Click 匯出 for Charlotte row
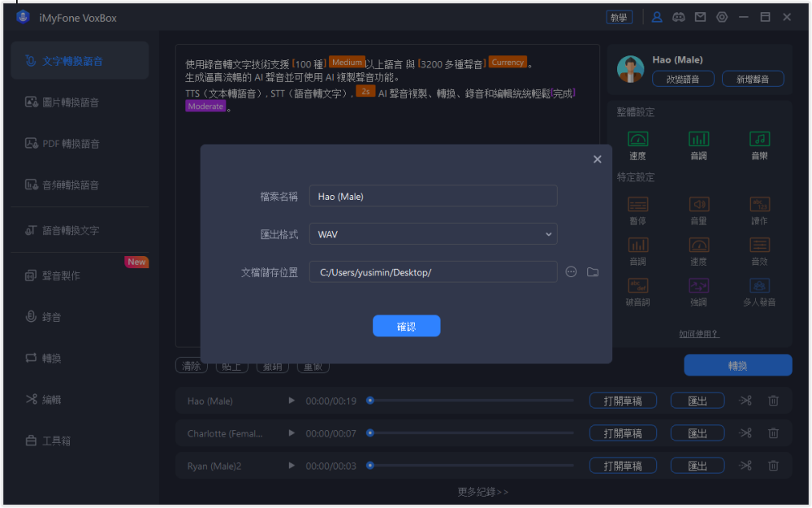 pos(697,433)
